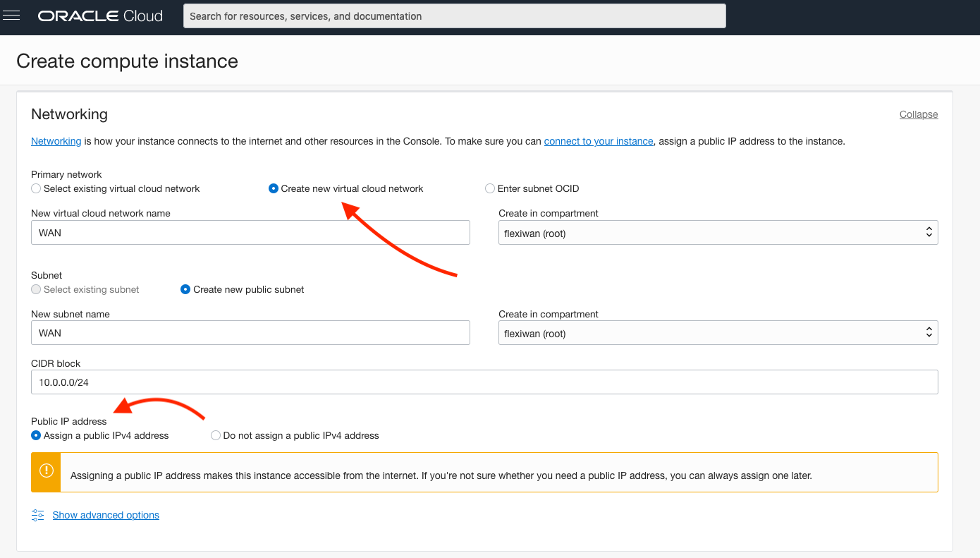Screen dimensions: 980x558
Task: Open the VCN Create in compartment dropdown
Action: [x=718, y=233]
